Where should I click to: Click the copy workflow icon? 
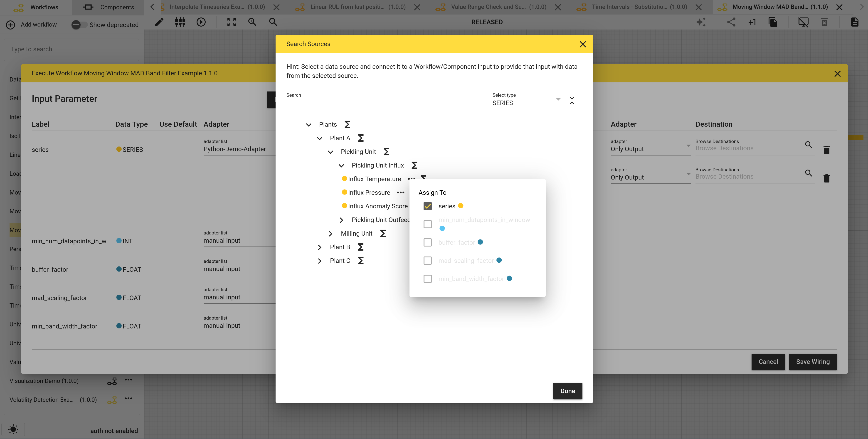pyautogui.click(x=773, y=22)
